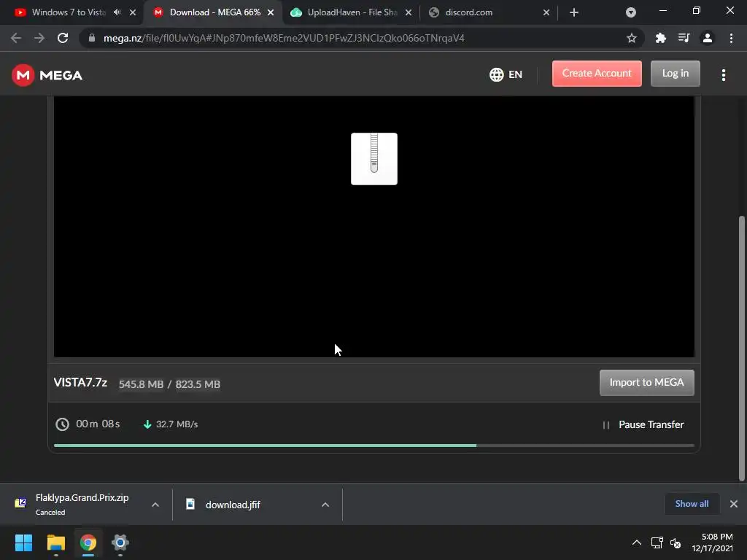Mute the Windows 7 to Vista tab audio

coord(117,12)
